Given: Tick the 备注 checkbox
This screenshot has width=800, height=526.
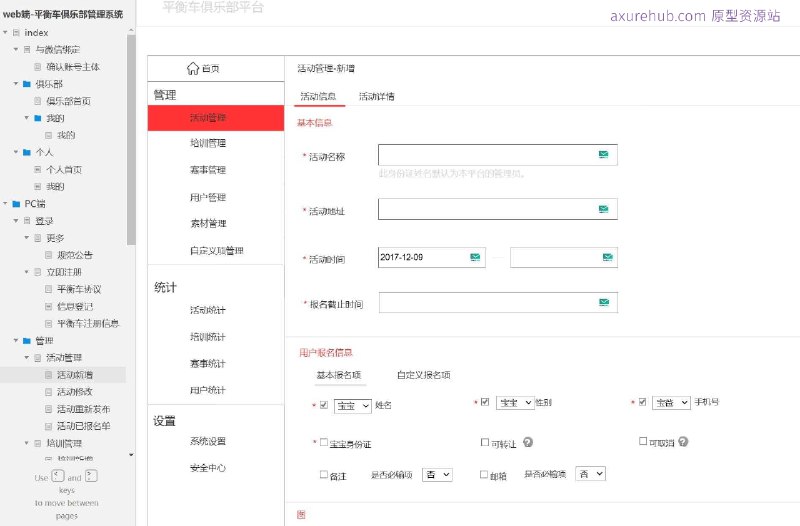Looking at the screenshot, I should 323,474.
